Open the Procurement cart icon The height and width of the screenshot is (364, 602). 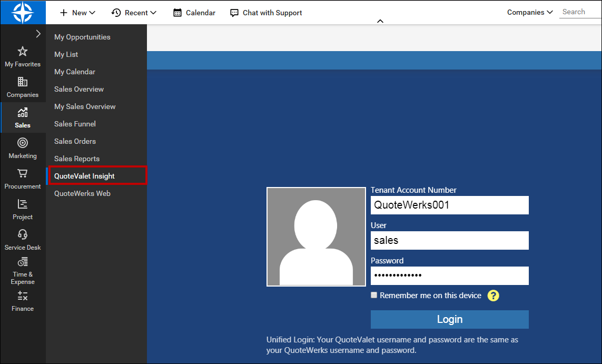click(23, 174)
